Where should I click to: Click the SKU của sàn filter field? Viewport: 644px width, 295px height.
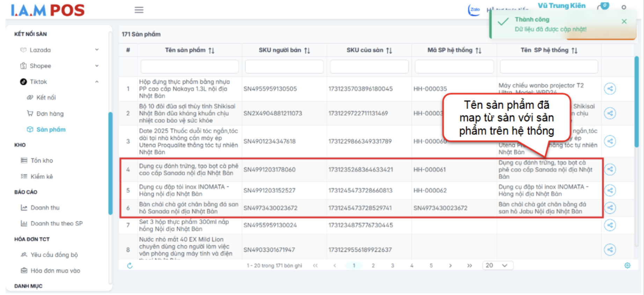[369, 66]
